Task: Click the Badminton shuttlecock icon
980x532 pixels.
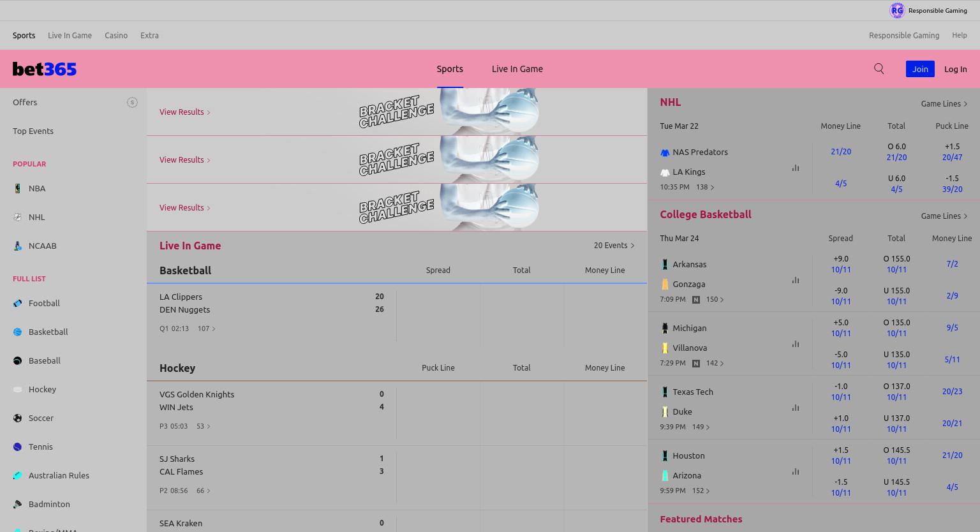Action: point(18,504)
